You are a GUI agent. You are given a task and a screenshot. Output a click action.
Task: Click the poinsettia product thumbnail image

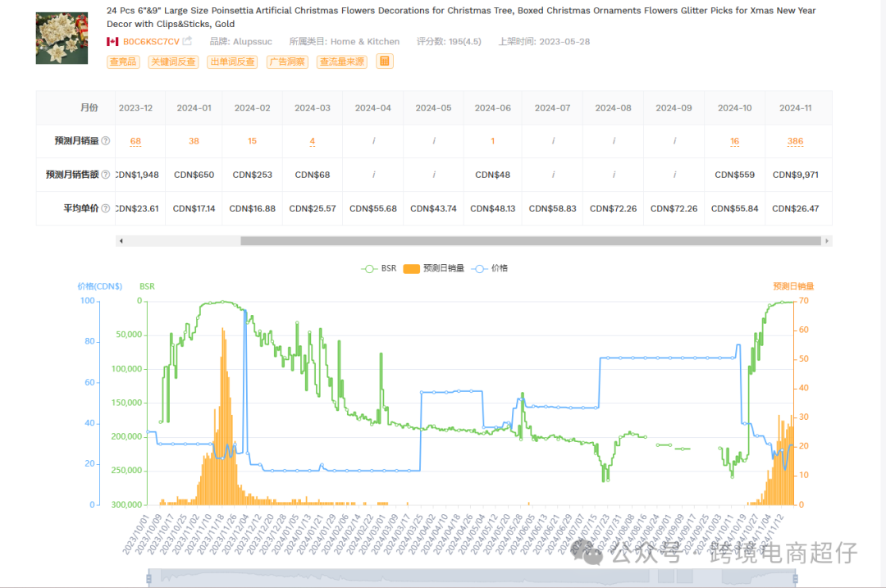click(x=62, y=38)
